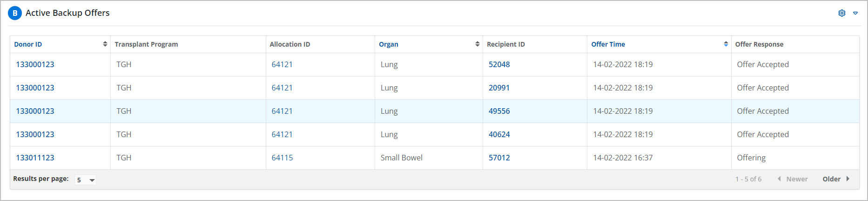Click the blue B panel badge icon
This screenshot has width=868, height=201.
(15, 13)
